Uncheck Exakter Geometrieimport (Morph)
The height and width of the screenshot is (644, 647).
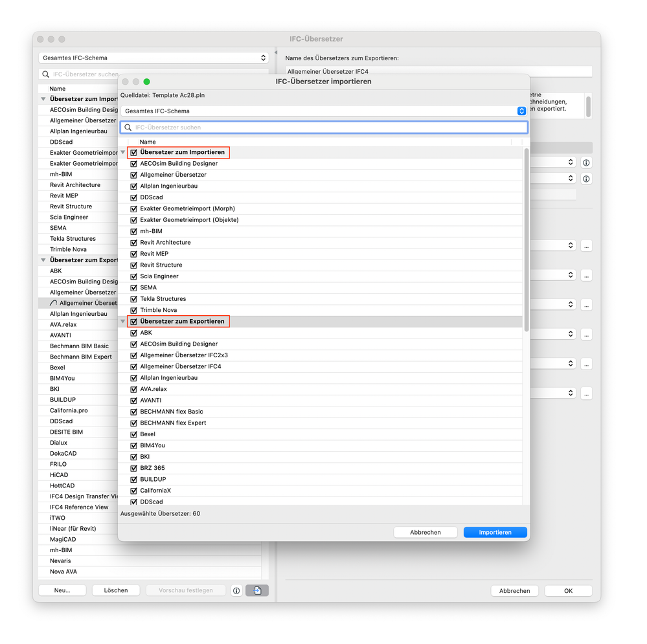pos(133,209)
